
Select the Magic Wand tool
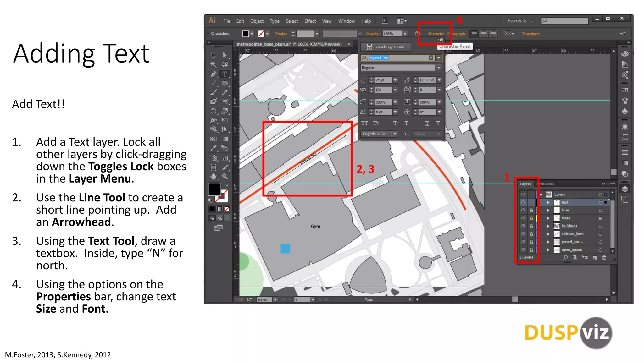[214, 64]
